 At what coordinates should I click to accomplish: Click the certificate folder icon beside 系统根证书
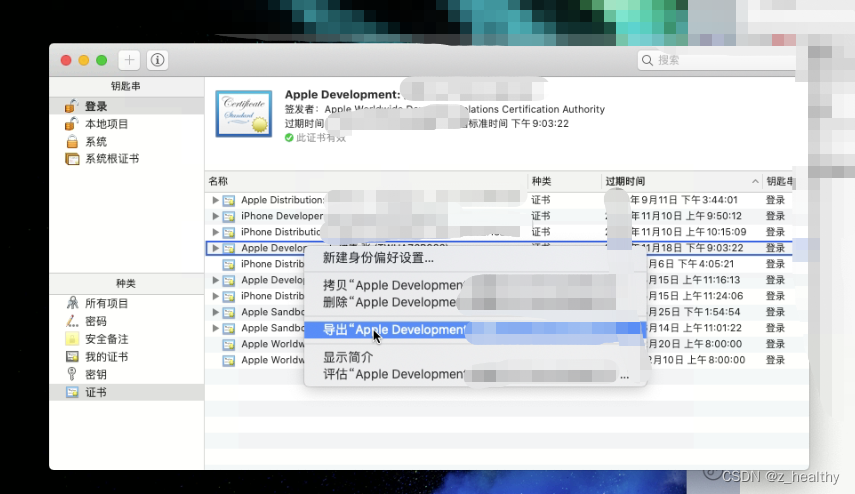(72, 159)
